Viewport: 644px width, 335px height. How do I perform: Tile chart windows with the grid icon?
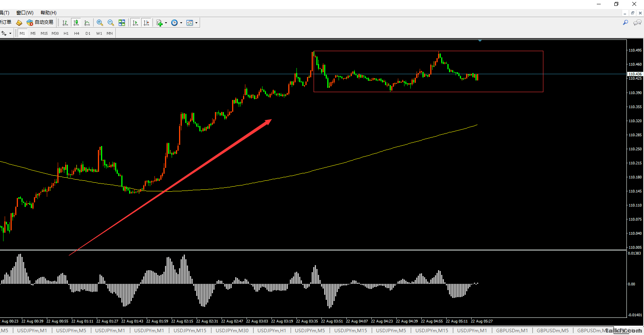pos(122,23)
